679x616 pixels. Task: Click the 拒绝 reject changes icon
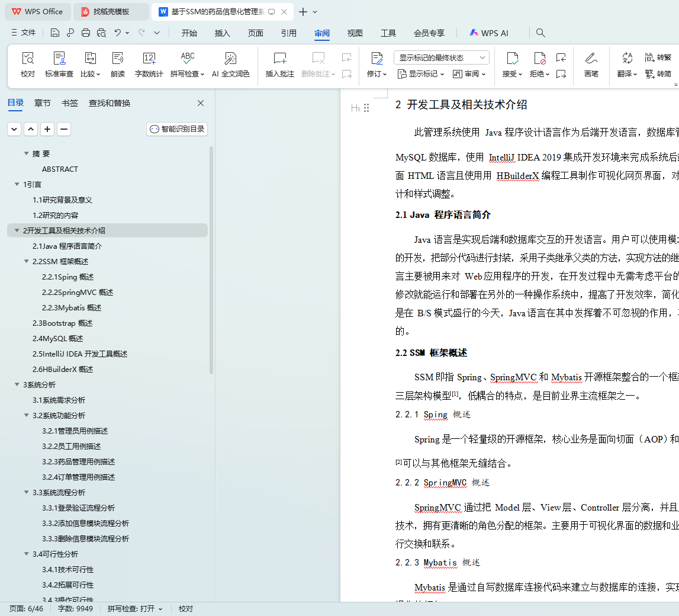pyautogui.click(x=539, y=65)
